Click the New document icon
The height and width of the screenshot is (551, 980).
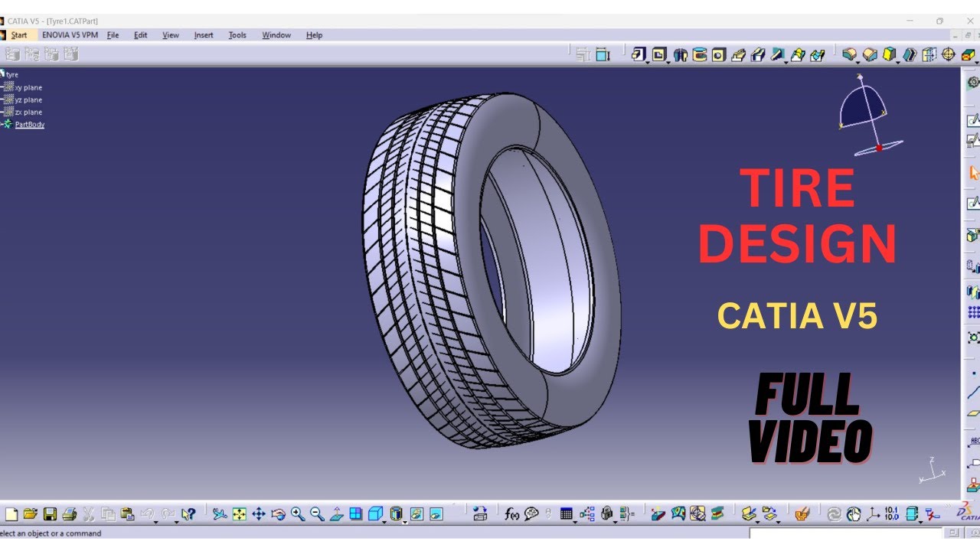[x=11, y=514]
